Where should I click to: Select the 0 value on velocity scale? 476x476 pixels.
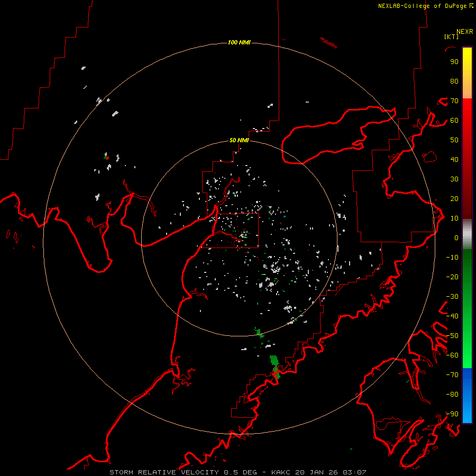456,237
